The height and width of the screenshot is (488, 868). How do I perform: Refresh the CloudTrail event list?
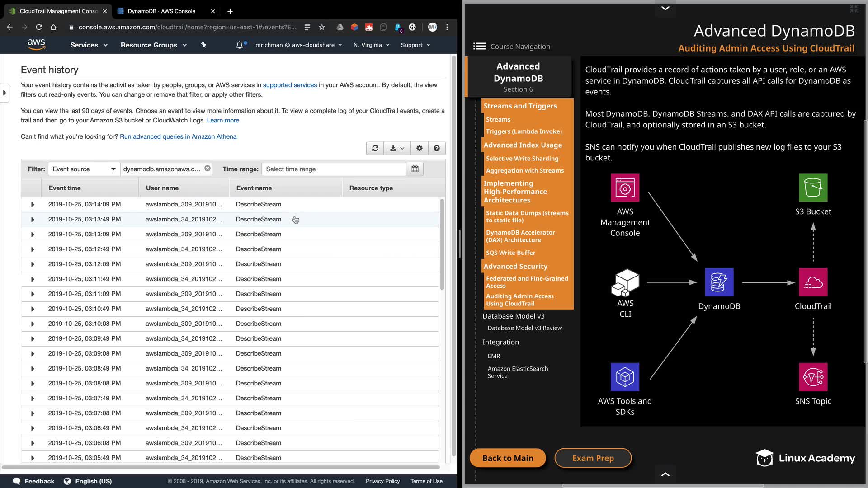pyautogui.click(x=375, y=148)
